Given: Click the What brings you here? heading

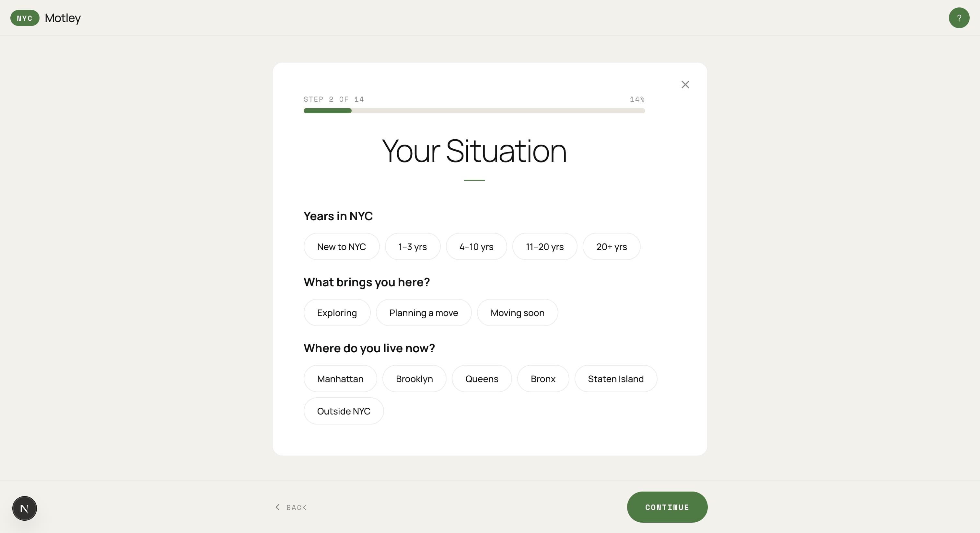Looking at the screenshot, I should [x=367, y=282].
